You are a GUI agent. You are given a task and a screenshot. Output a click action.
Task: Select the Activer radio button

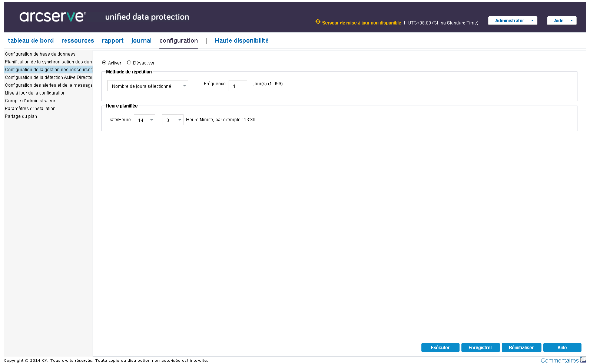104,63
